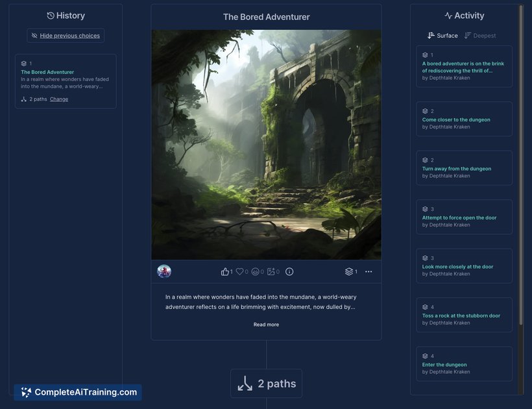Sort activity by Surface
The width and height of the screenshot is (532, 409).
(x=442, y=36)
